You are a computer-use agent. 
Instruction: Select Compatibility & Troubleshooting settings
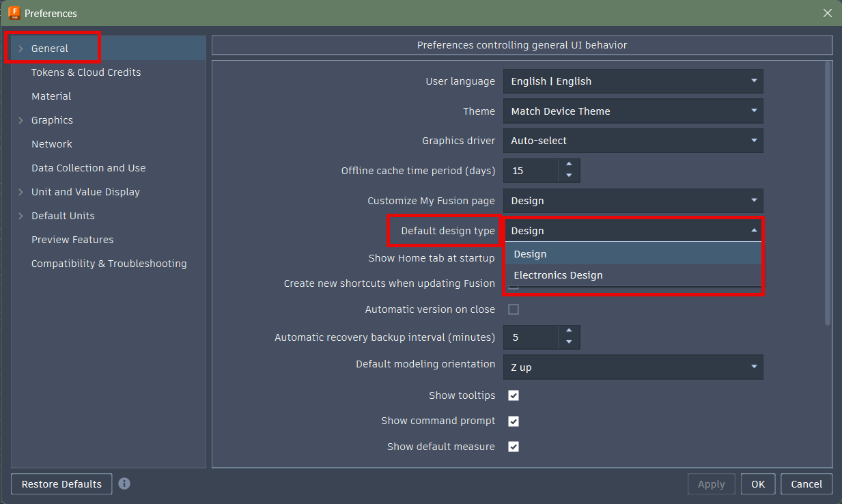[x=109, y=263]
